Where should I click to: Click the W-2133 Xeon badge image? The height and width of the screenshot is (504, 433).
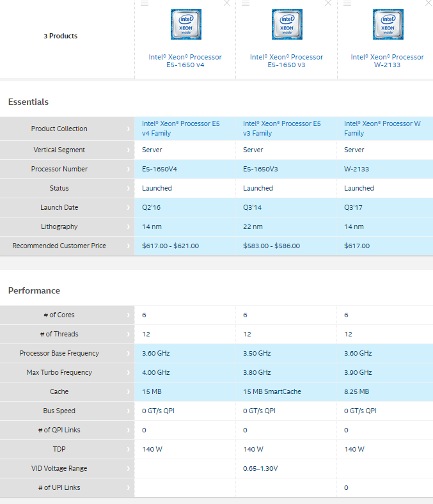pyautogui.click(x=388, y=24)
